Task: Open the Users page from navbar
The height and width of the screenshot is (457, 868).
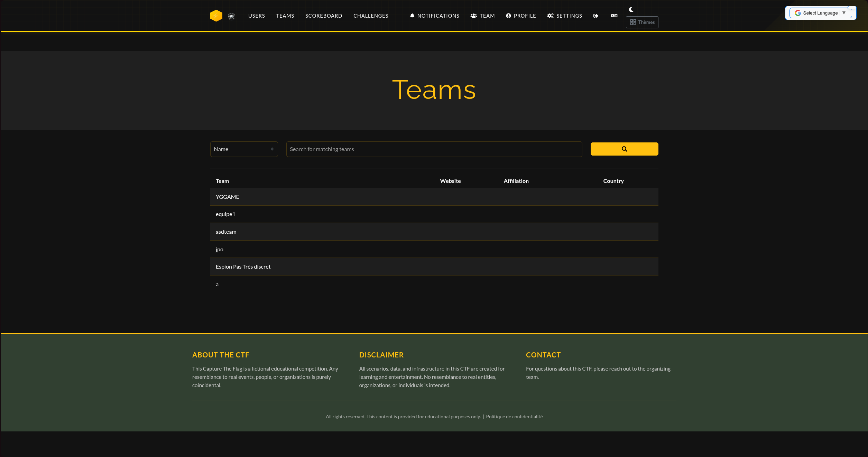Action: point(256,16)
